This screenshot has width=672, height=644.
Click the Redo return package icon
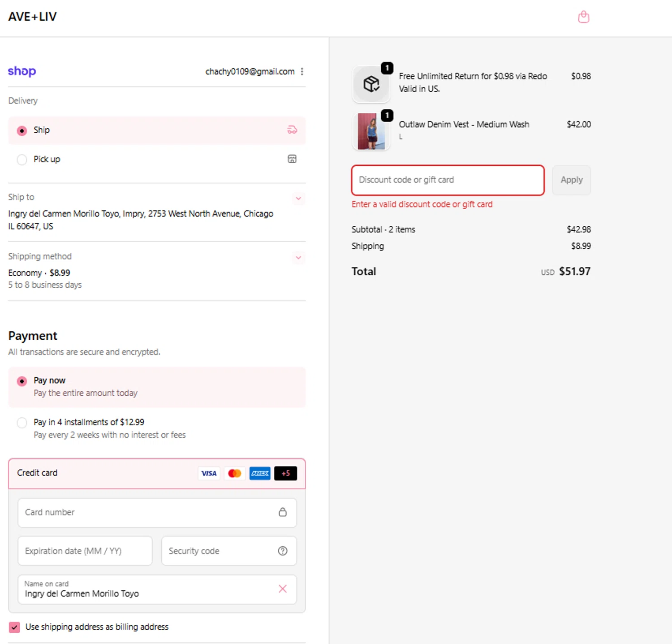click(371, 84)
